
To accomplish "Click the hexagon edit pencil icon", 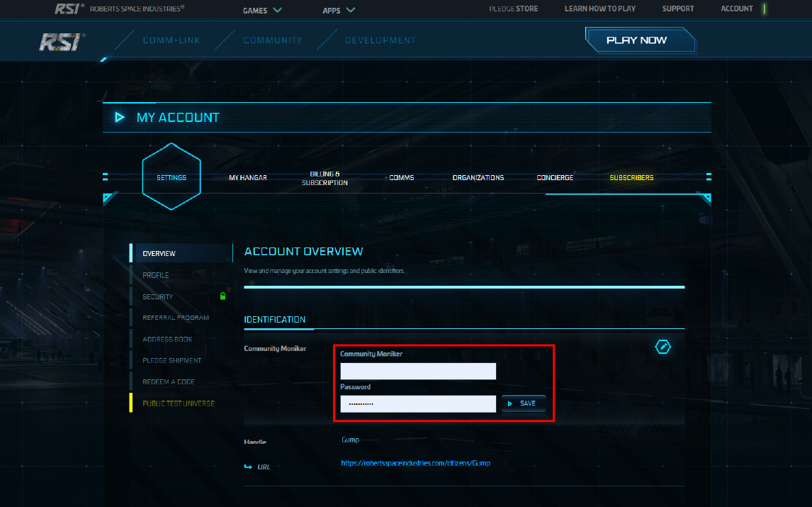I will [662, 347].
